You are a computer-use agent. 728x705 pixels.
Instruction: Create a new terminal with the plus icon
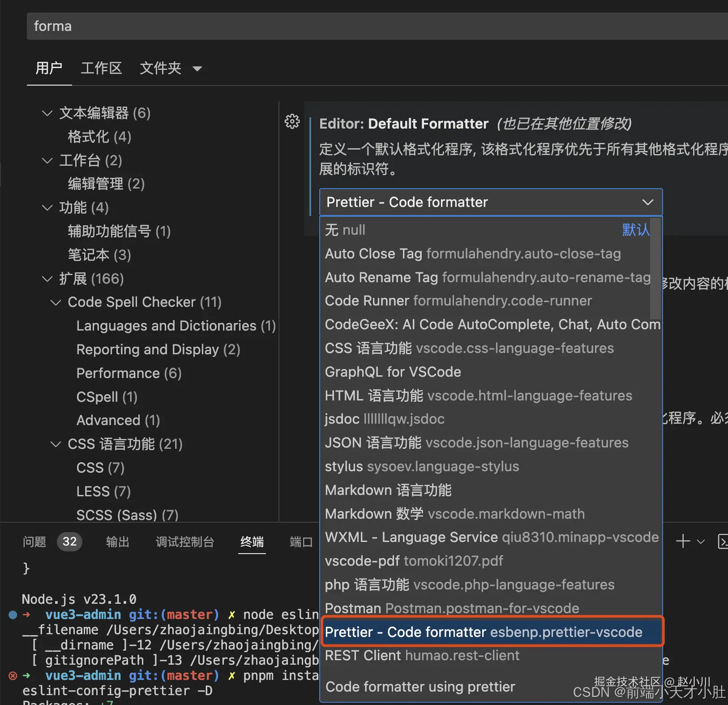682,542
